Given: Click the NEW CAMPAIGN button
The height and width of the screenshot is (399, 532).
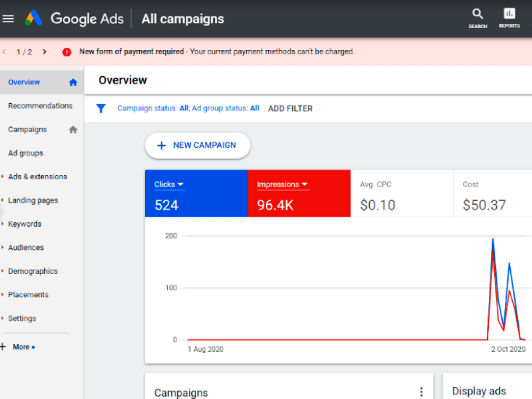Looking at the screenshot, I should 198,146.
